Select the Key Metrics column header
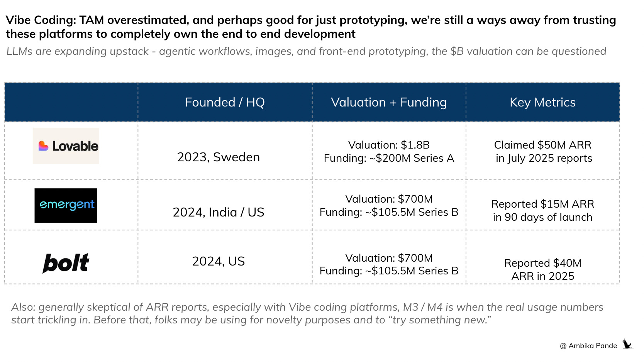This screenshot has width=644, height=362. pyautogui.click(x=543, y=102)
